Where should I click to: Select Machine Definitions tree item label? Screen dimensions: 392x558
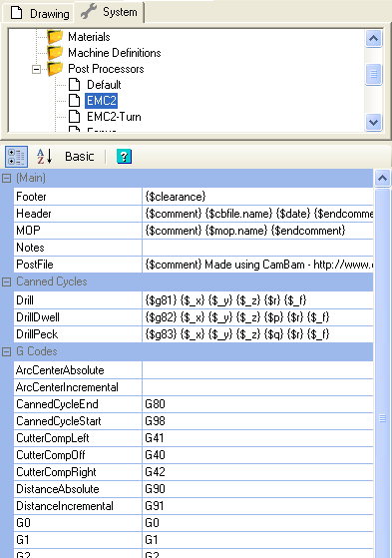tap(114, 53)
